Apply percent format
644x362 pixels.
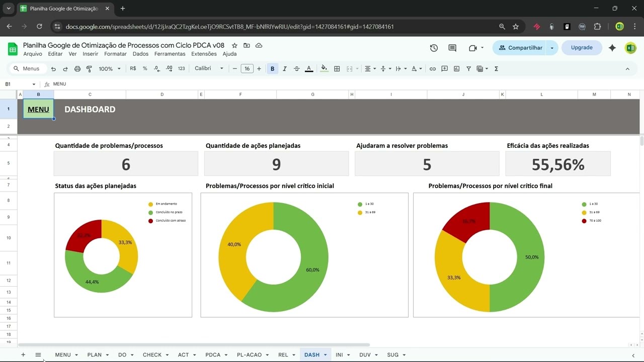145,69
